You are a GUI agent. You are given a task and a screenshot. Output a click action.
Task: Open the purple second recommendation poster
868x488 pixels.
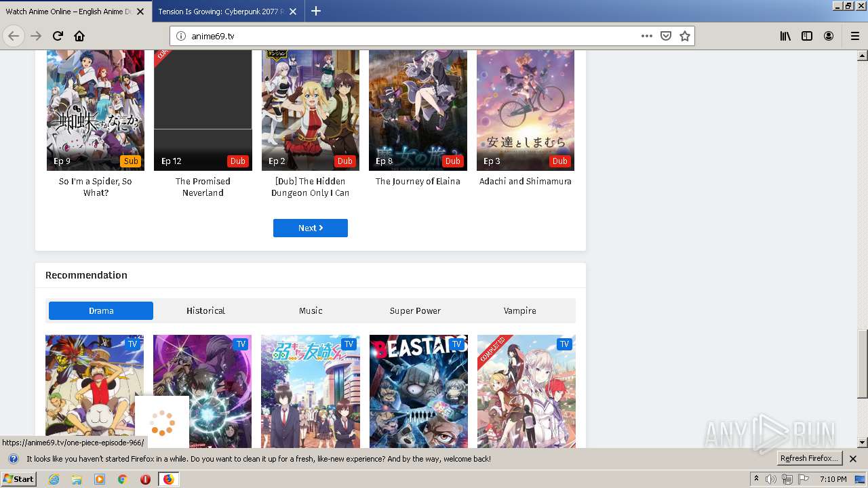pos(202,391)
